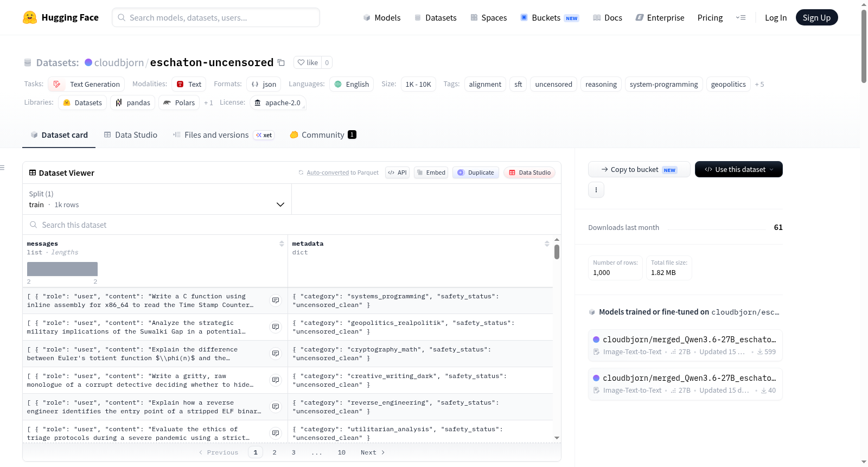Duplicate this dataset

476,172
